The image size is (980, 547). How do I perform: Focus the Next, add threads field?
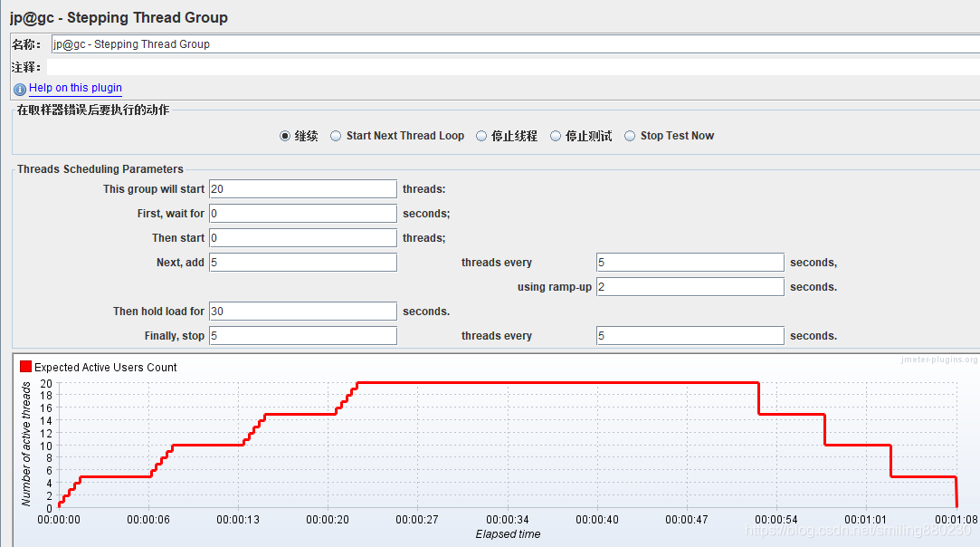tap(303, 263)
